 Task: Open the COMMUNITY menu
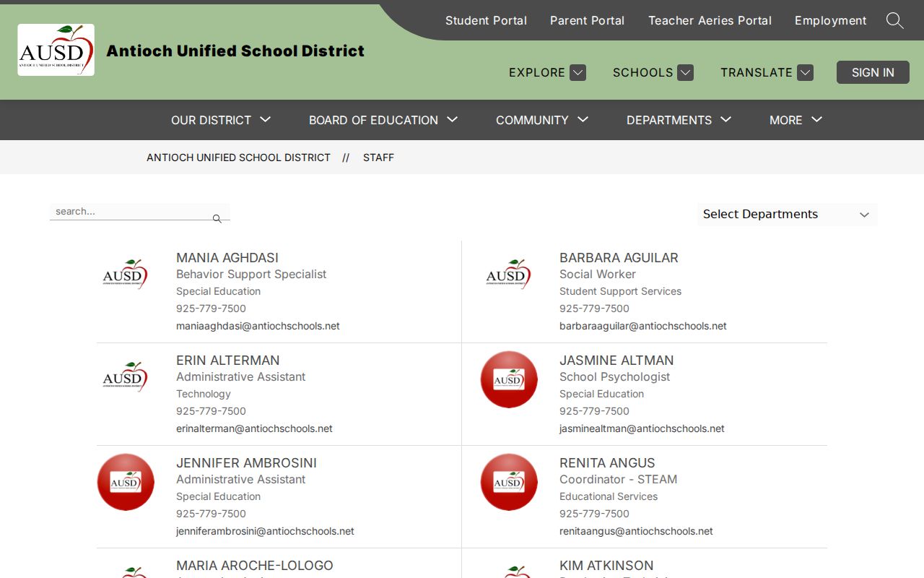point(532,120)
